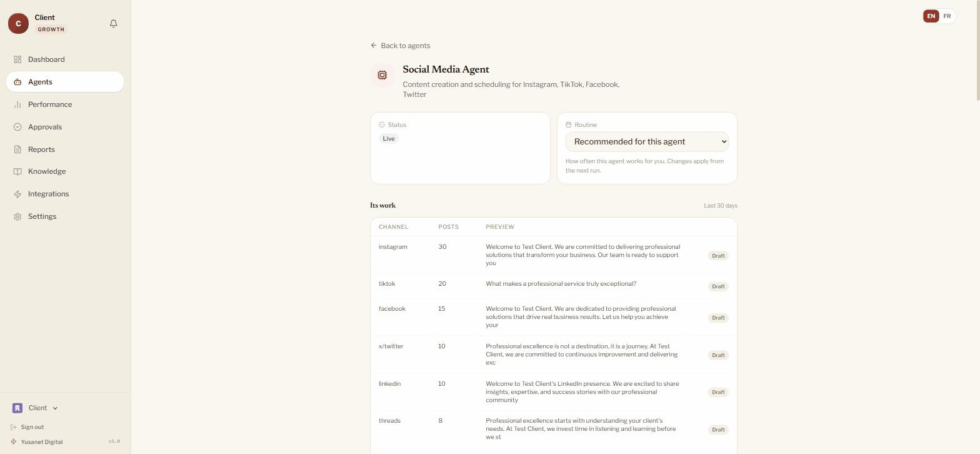Click Yusanet Digital footer link
The image size is (980, 454).
pyautogui.click(x=37, y=441)
